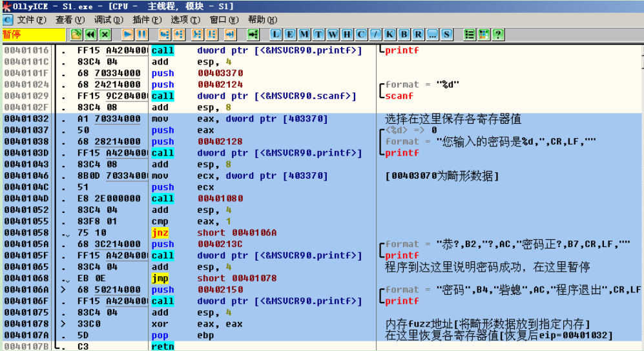Open the 插件(P) menu
Viewport: 644px width, 351px height.
point(147,20)
